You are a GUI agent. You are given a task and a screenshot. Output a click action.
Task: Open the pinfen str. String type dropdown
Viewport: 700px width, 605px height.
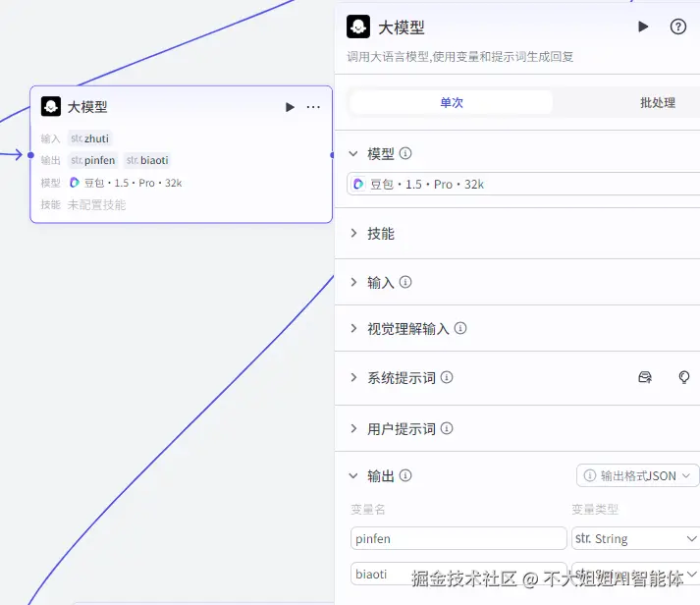point(636,538)
